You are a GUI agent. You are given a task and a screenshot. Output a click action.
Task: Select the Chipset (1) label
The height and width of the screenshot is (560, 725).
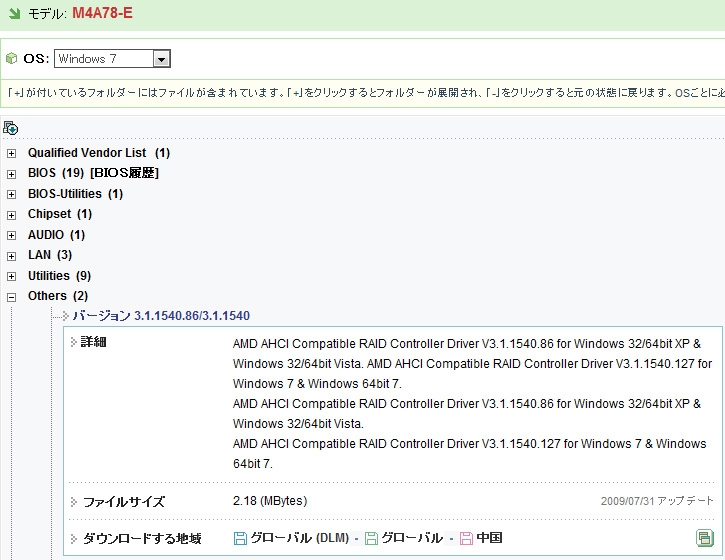coord(60,214)
